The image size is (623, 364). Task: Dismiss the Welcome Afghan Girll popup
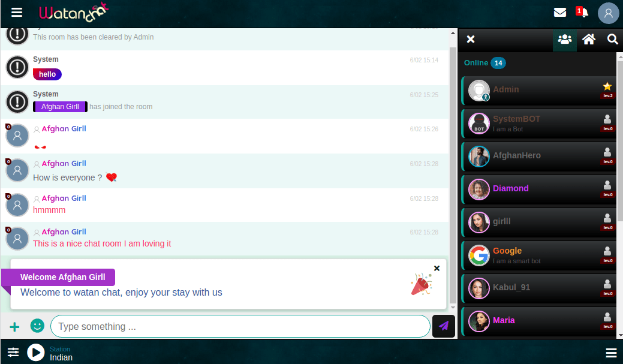click(x=437, y=268)
